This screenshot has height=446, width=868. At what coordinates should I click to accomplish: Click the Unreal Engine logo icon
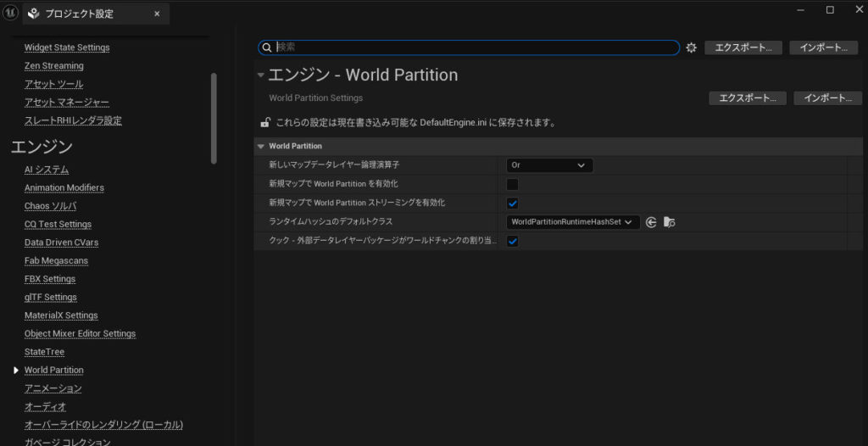10,13
